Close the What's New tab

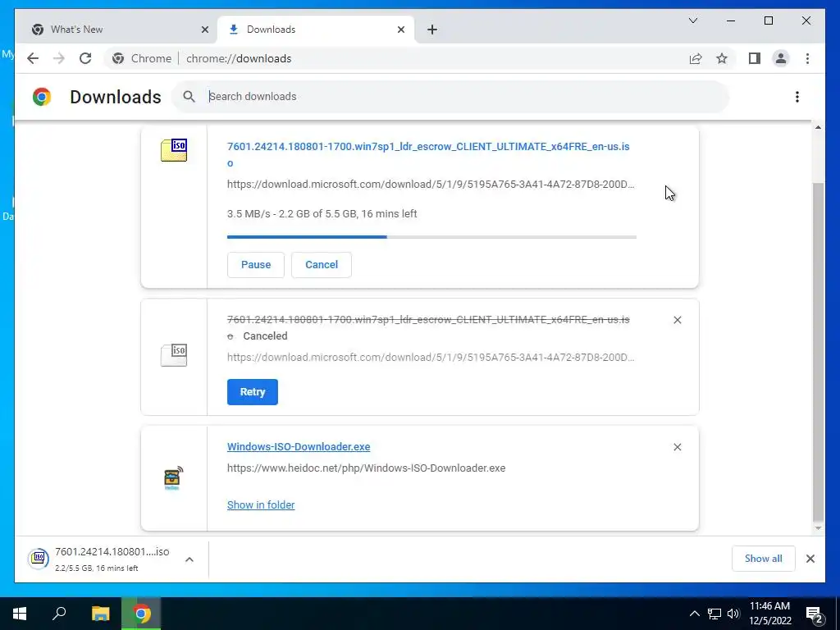[x=204, y=30]
